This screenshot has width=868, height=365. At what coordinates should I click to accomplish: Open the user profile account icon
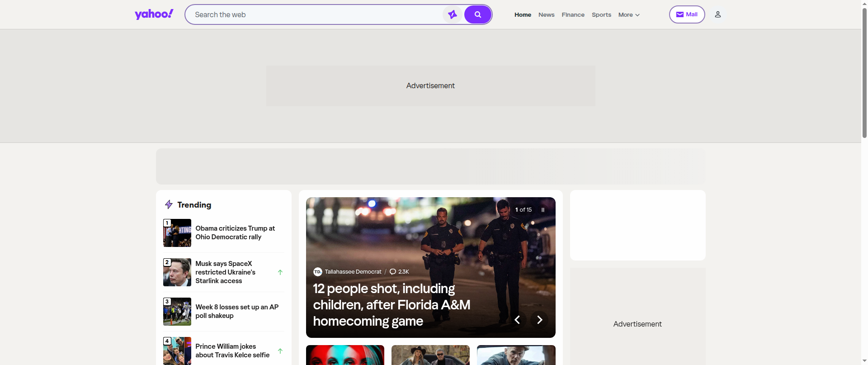[717, 14]
